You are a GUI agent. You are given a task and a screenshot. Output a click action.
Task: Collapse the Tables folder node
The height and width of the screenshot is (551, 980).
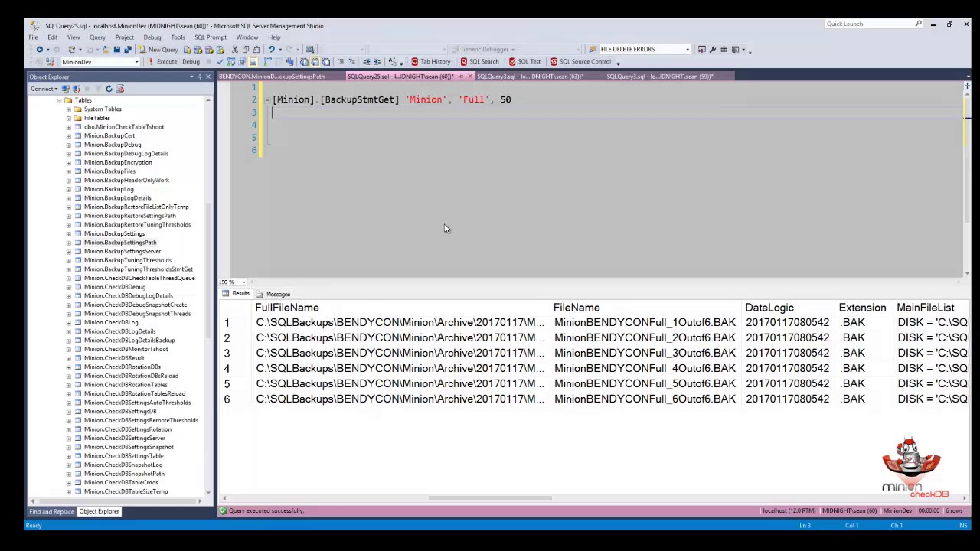(x=59, y=100)
